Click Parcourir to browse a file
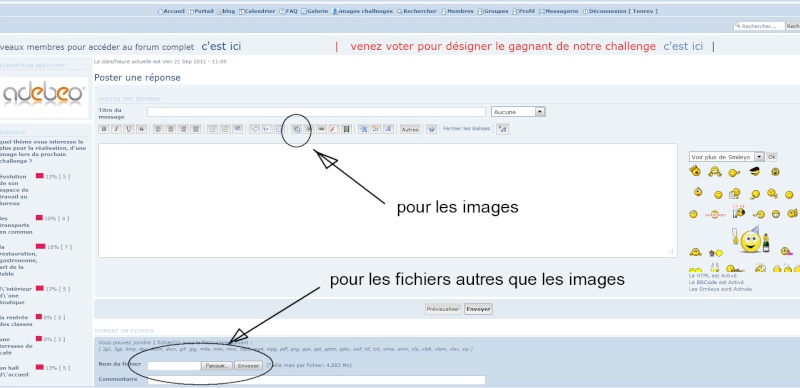 point(217,366)
